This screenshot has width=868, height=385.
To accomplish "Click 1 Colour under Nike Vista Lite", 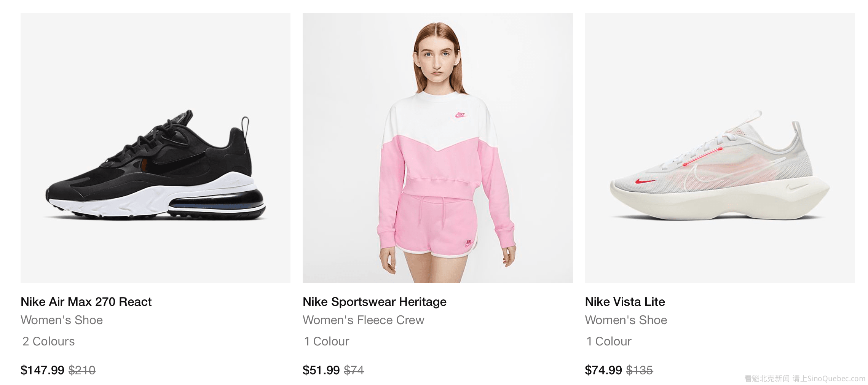I will tap(608, 341).
